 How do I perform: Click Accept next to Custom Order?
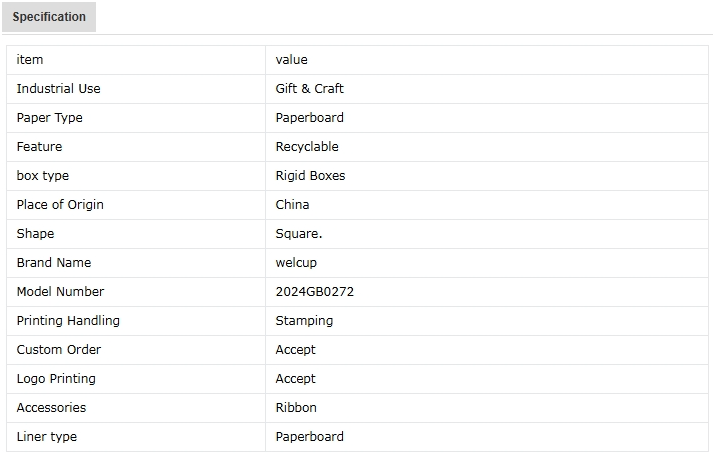[x=296, y=350]
